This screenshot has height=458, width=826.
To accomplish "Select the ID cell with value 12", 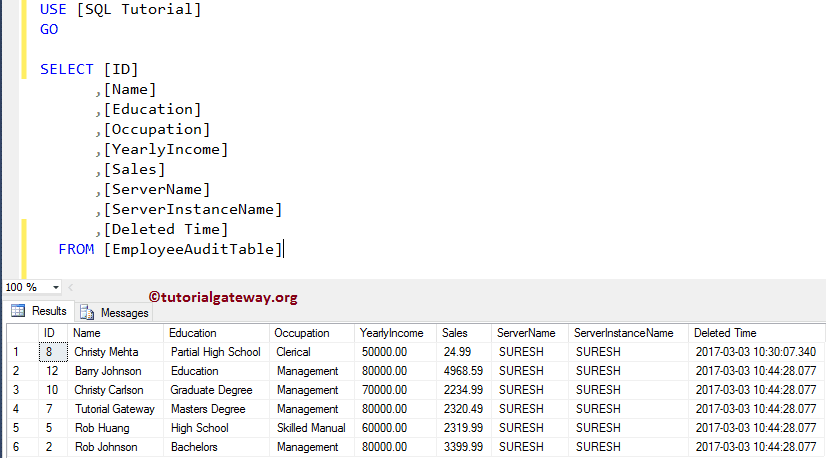I will click(53, 371).
